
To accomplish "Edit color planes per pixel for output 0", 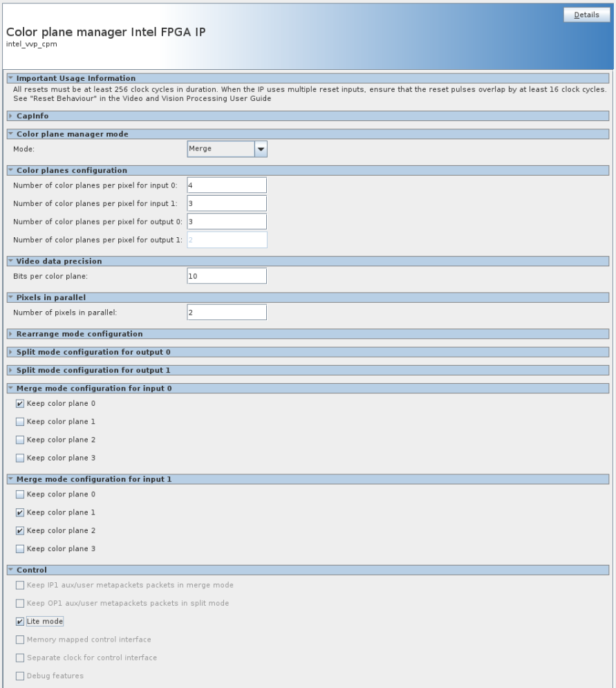I will (227, 221).
